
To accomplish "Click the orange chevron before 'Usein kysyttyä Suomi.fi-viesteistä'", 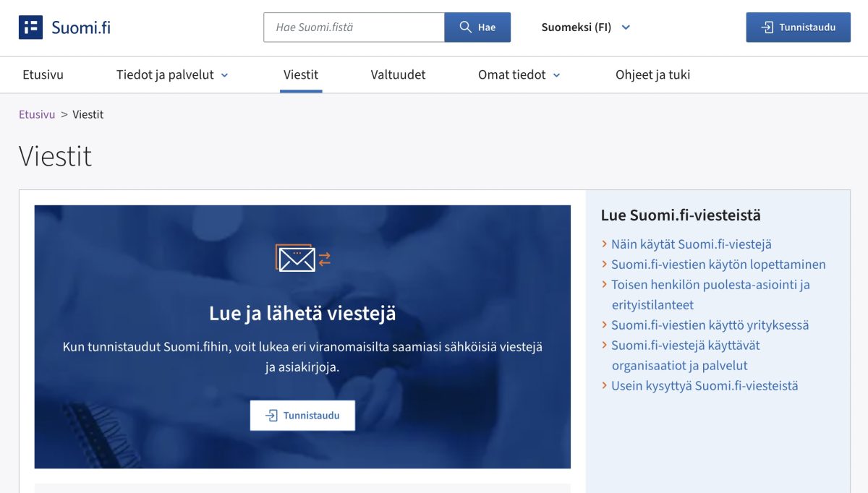I will 604,385.
